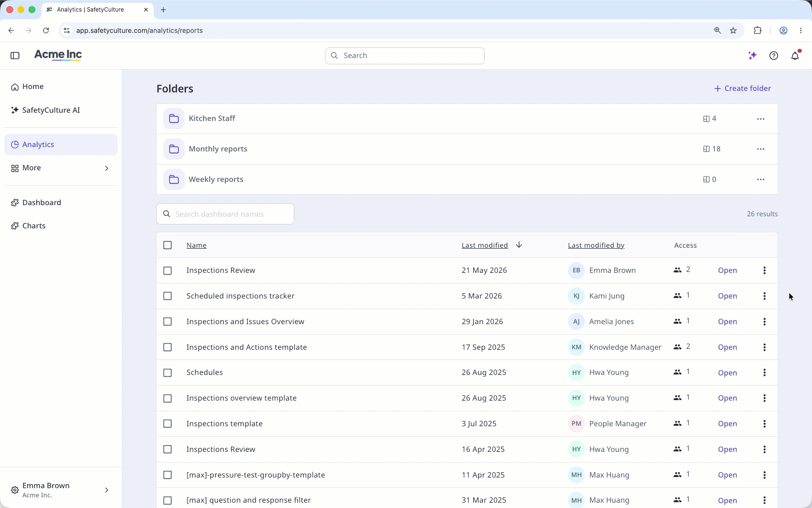The image size is (812, 508).
Task: Click the Monthly reports folder icon
Action: tap(174, 149)
